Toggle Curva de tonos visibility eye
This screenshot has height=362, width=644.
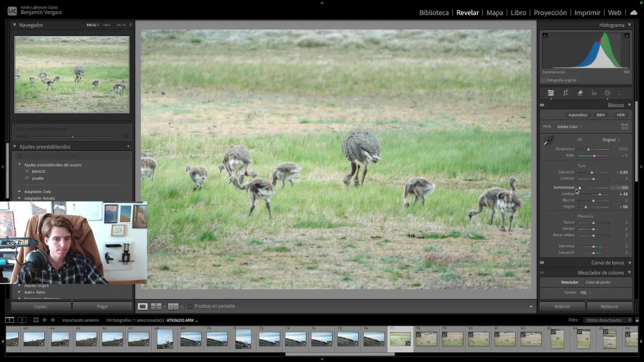click(542, 262)
